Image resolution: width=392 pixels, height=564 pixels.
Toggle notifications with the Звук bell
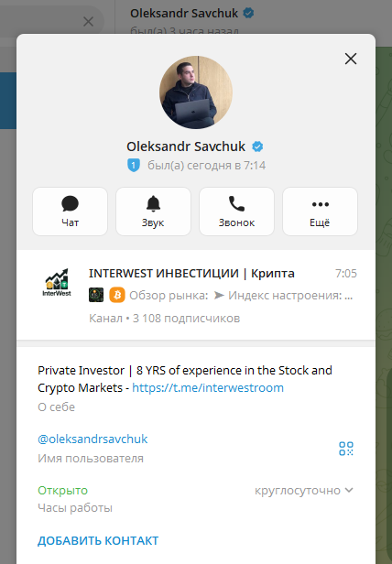(x=153, y=211)
